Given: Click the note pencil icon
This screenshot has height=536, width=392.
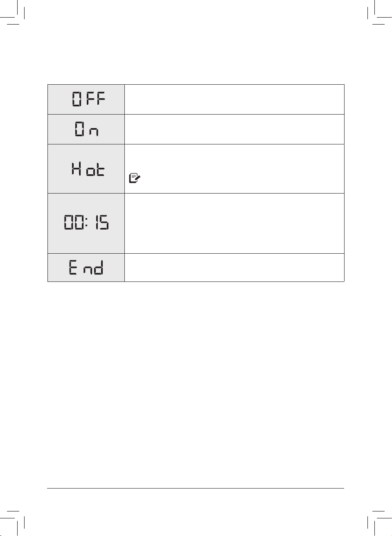Looking at the screenshot, I should point(135,178).
